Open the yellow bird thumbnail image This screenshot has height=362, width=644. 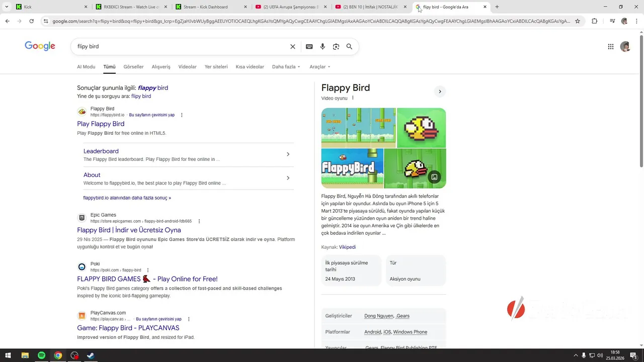(421, 128)
